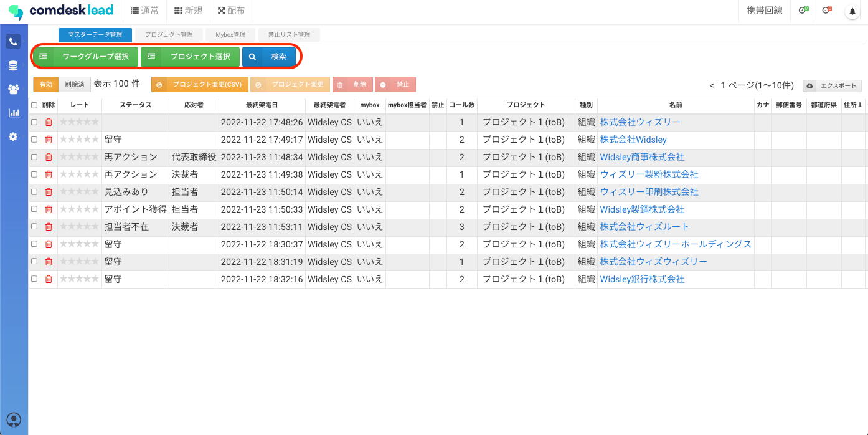Click the エクスポート export button

coord(833,86)
